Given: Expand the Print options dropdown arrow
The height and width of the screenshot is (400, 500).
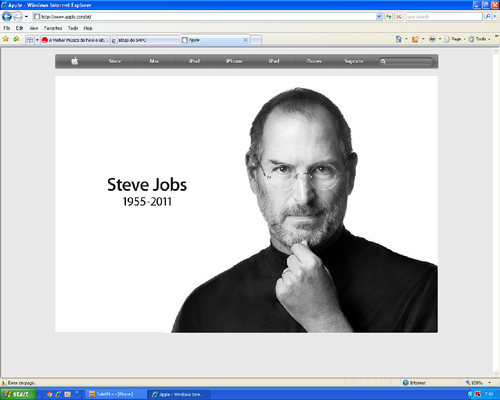Looking at the screenshot, I should (x=440, y=39).
